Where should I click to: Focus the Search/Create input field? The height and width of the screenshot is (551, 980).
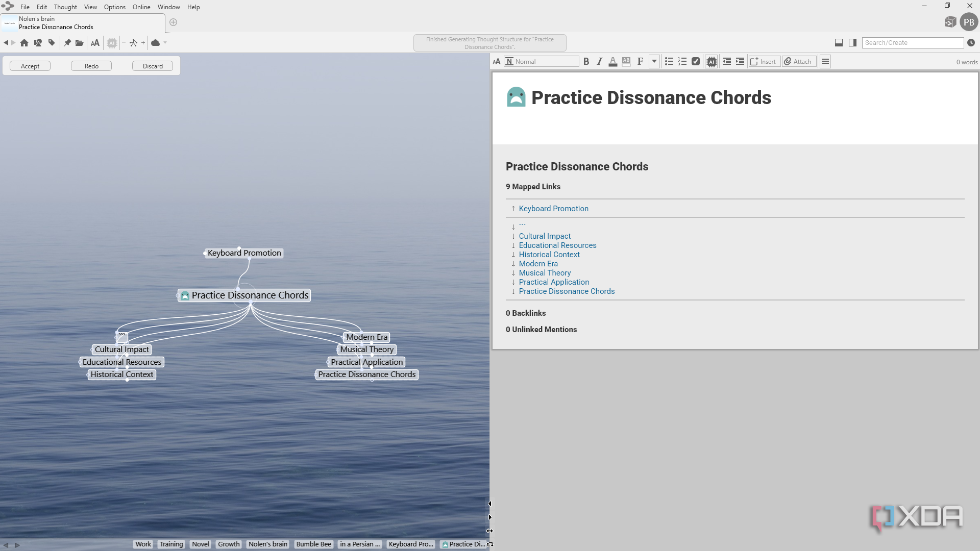(x=913, y=43)
